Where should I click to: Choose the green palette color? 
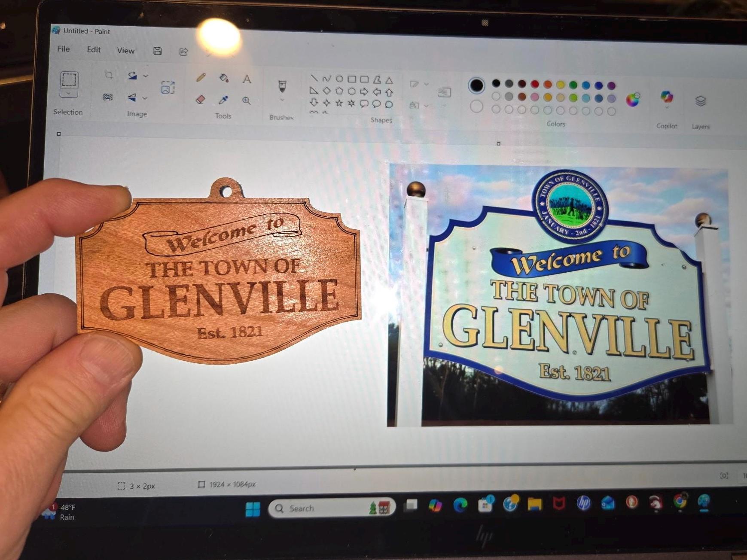(x=573, y=85)
